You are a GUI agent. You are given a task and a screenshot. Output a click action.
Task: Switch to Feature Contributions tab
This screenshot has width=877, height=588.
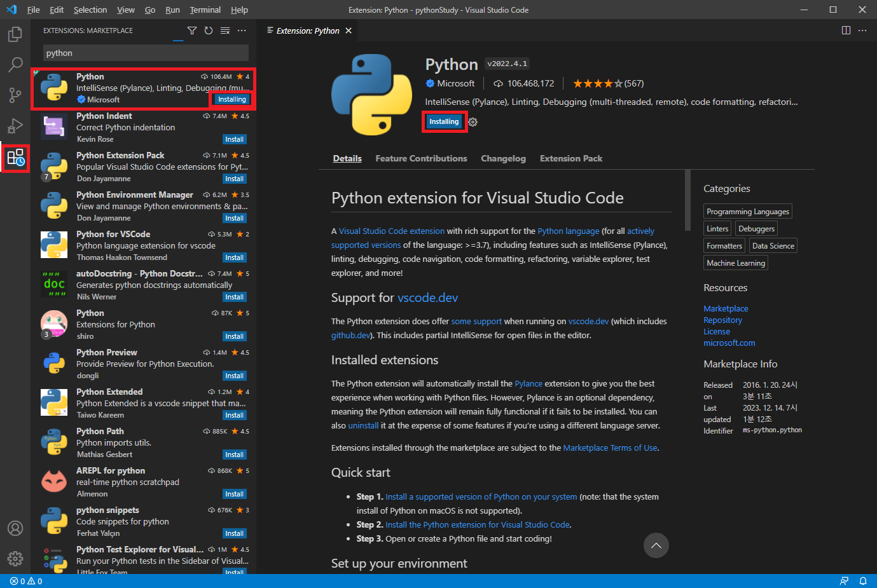tap(421, 158)
